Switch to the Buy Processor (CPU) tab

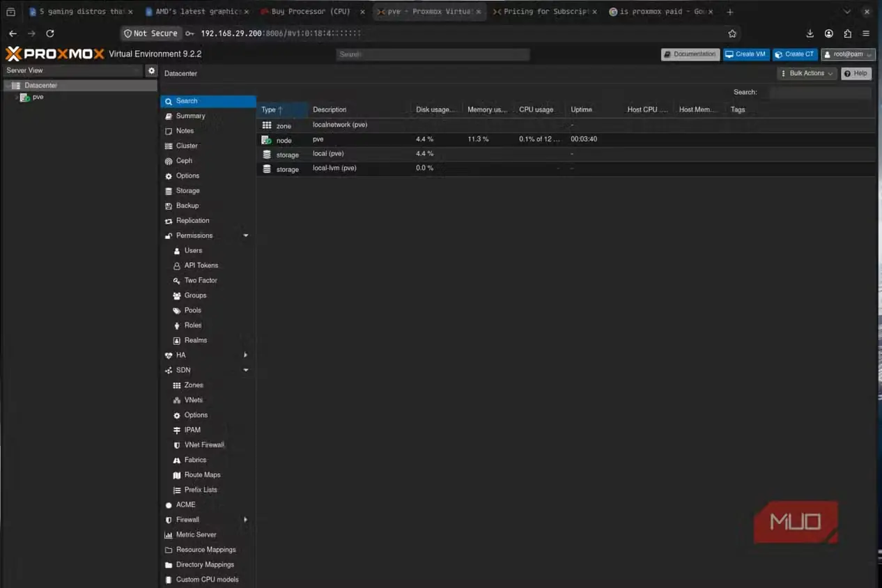point(310,12)
